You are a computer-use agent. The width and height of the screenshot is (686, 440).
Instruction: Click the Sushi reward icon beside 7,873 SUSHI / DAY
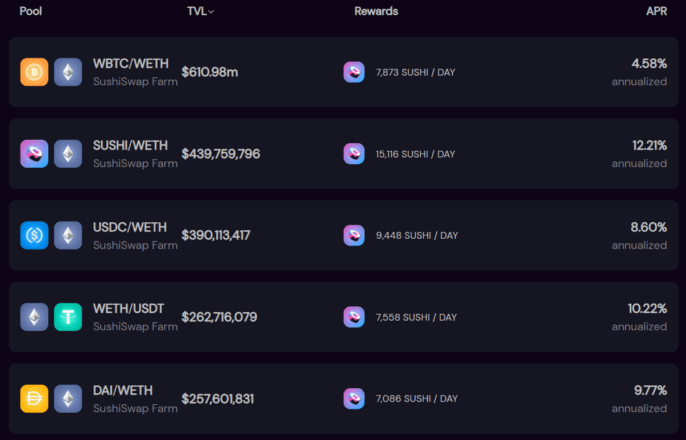click(x=354, y=72)
